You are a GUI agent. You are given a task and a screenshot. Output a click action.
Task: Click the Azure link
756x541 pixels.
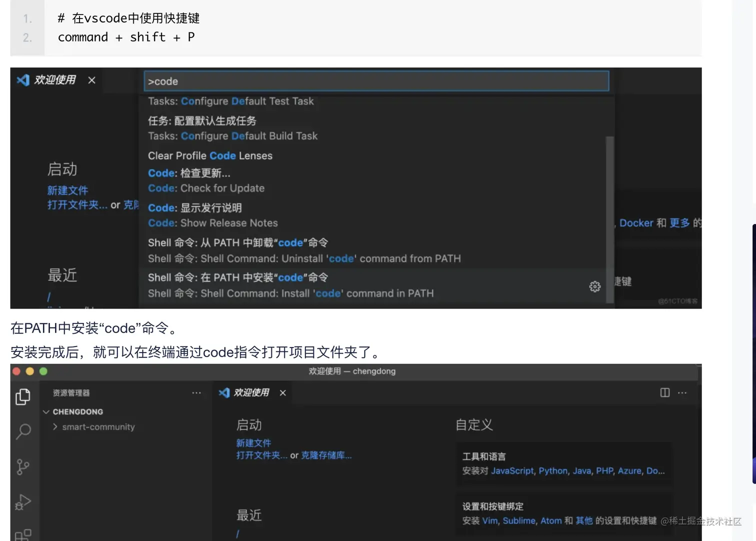click(629, 470)
